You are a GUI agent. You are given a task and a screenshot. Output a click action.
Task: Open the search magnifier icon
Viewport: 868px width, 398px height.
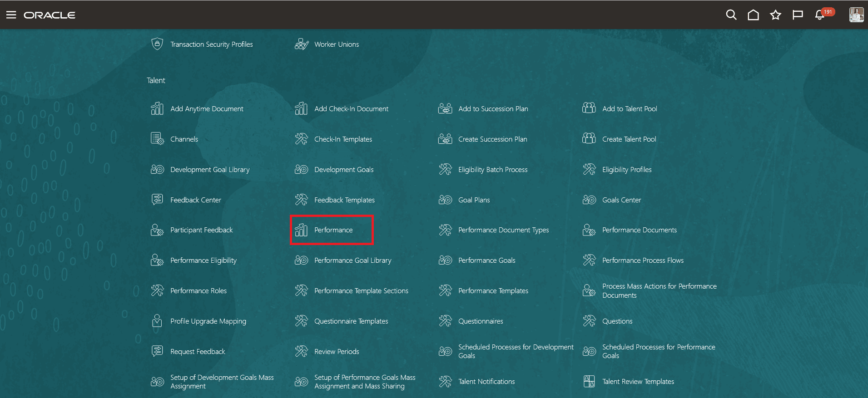click(731, 15)
